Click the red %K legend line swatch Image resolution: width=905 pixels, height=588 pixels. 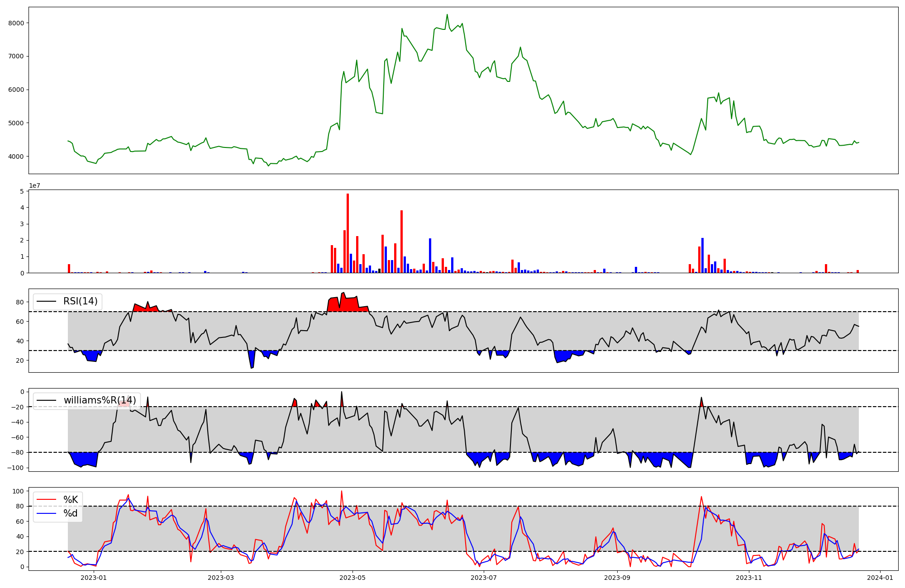(x=47, y=500)
